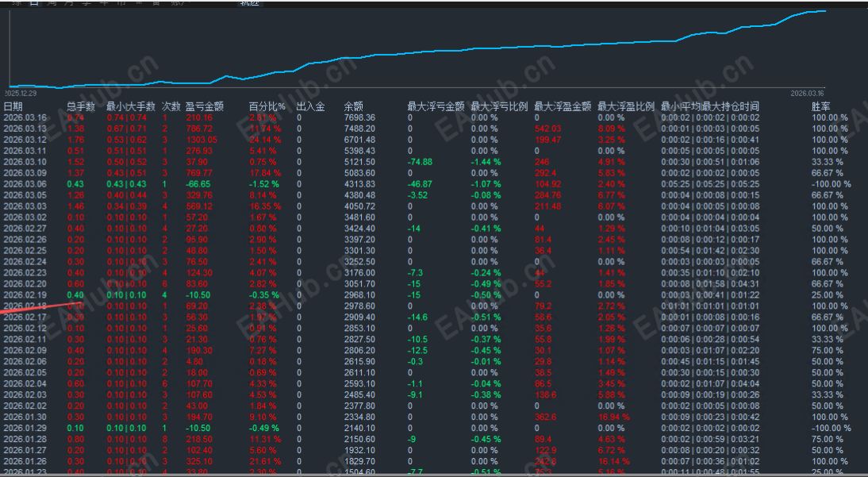Screen dimensions: 868x477
Task: Click the profit amount 1303.05
Action: pos(202,140)
